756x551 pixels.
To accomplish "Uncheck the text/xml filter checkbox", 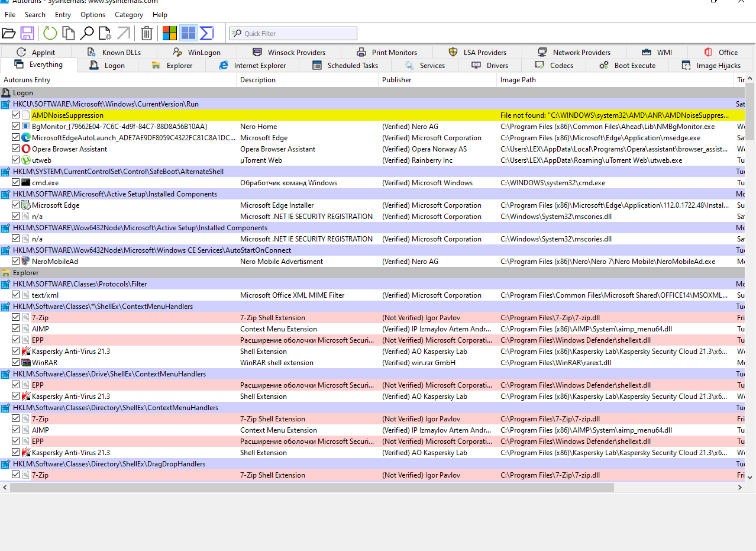I will pos(16,295).
